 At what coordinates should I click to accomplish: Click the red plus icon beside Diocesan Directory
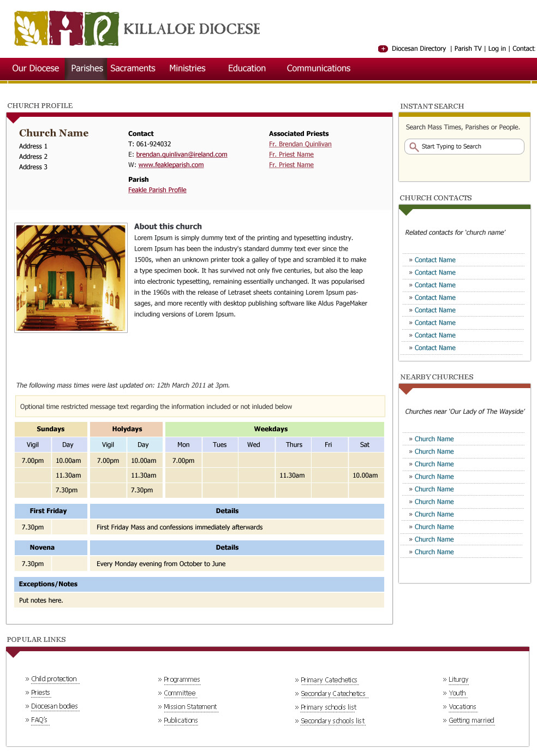[383, 49]
